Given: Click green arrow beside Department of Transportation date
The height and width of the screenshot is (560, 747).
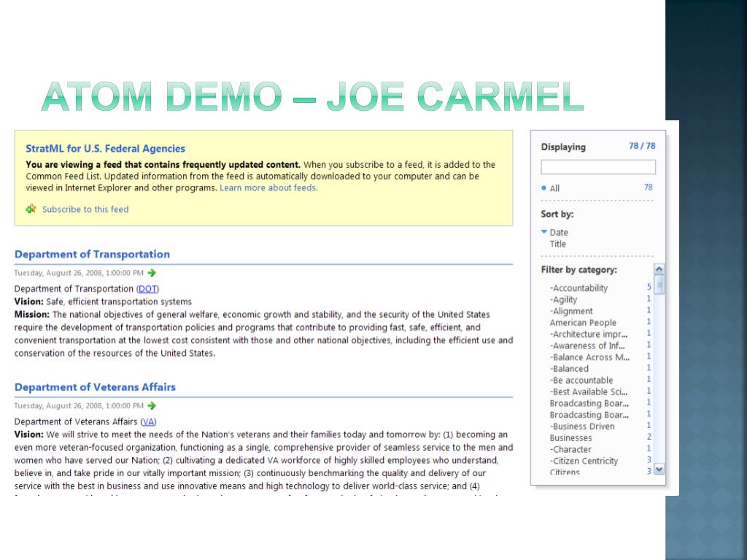Looking at the screenshot, I should (x=152, y=273).
